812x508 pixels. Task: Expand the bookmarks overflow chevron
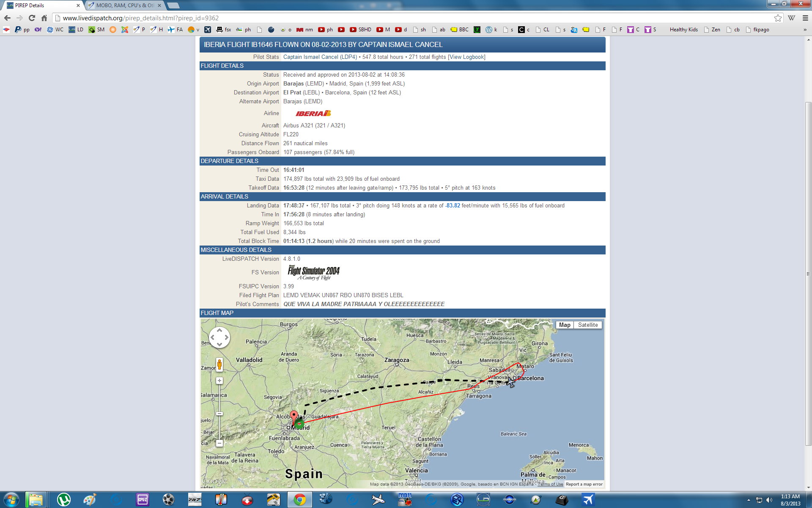[x=805, y=30]
